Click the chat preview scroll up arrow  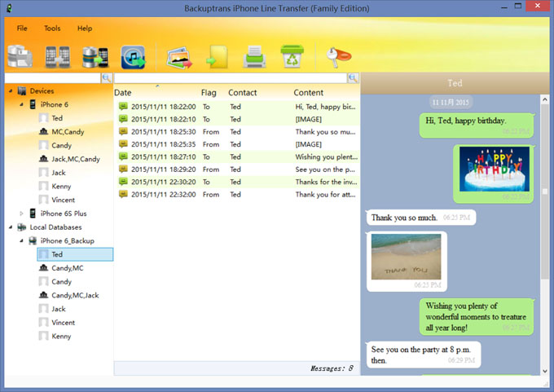[x=545, y=99]
